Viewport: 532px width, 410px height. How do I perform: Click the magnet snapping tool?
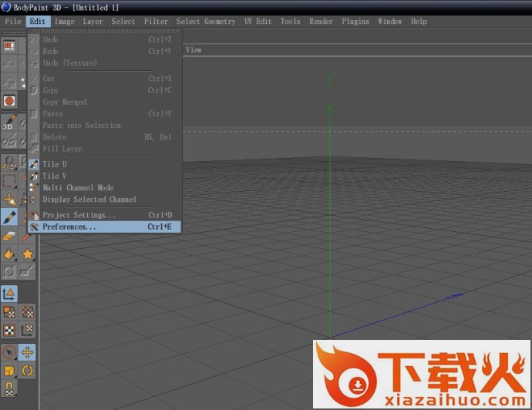pyautogui.click(x=9, y=389)
